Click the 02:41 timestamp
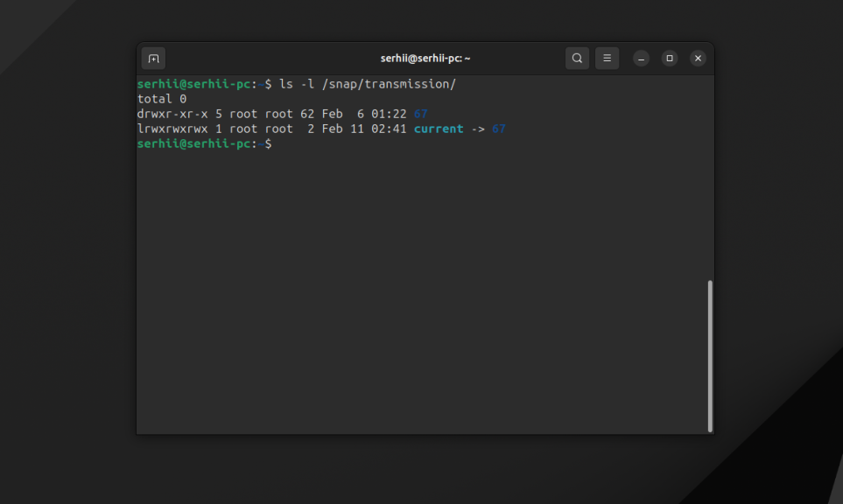Screen dimensions: 843x504 pos(389,129)
